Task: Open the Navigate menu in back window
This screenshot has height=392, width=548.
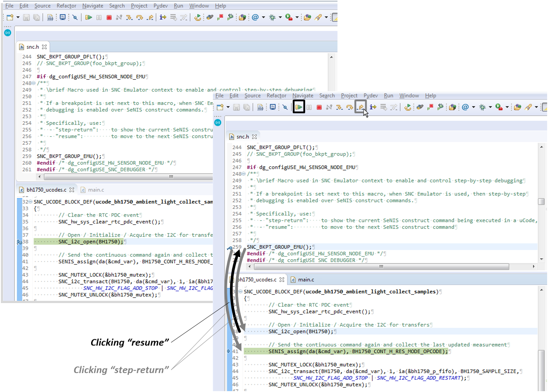Action: point(93,6)
